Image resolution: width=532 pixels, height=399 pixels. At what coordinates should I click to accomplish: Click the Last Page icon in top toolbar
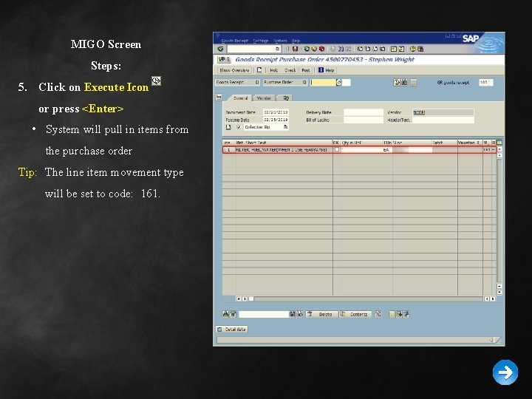(383, 49)
